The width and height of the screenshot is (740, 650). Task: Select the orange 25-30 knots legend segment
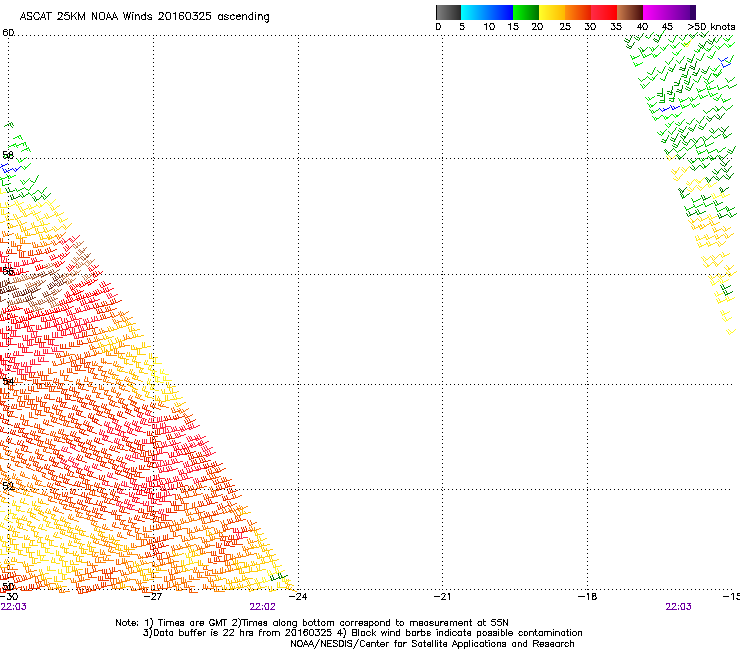(x=578, y=12)
